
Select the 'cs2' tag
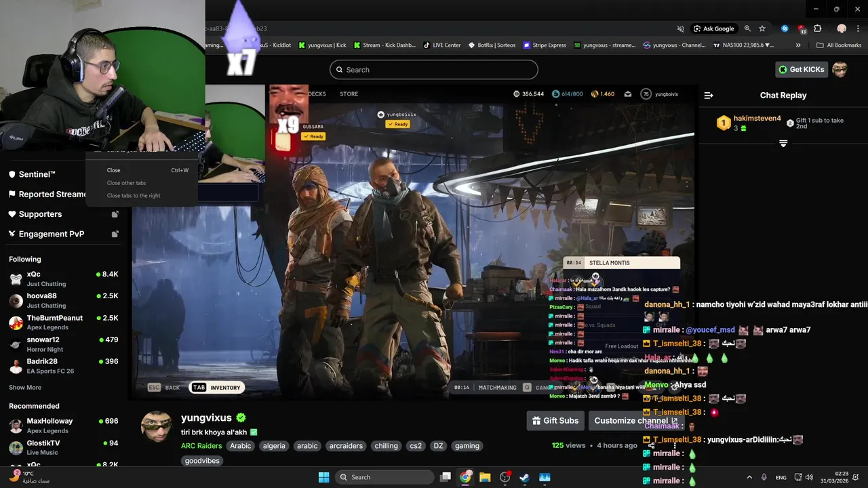(x=416, y=446)
